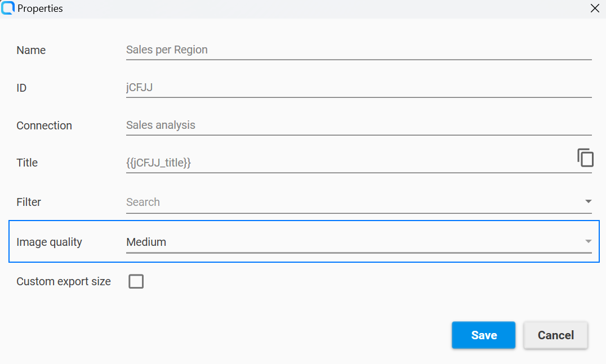Check the Custom export size checkbox
The height and width of the screenshot is (364, 606).
pos(136,281)
